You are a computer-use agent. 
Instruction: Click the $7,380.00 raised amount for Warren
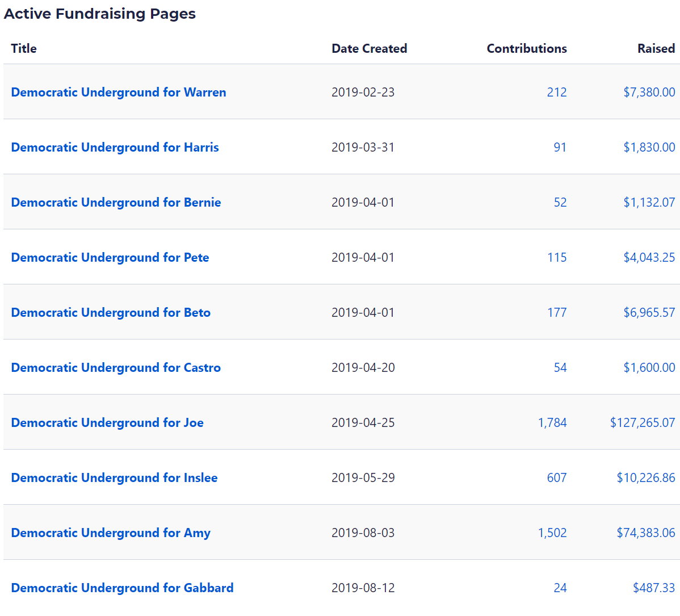[x=649, y=92]
